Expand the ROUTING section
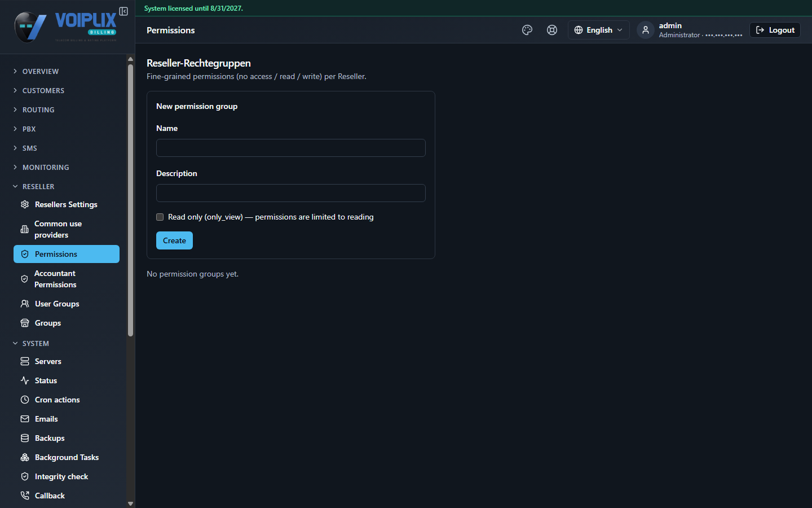 [67, 110]
